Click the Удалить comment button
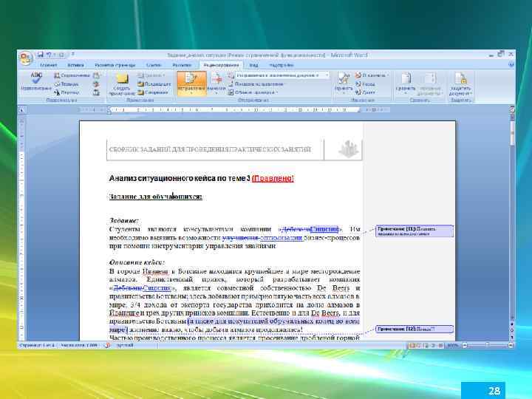532x399 pixels. point(151,75)
